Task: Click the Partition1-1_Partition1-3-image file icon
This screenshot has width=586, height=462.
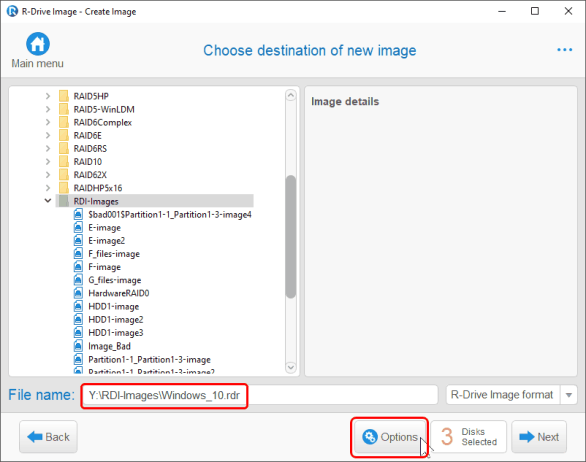Action: pos(78,359)
